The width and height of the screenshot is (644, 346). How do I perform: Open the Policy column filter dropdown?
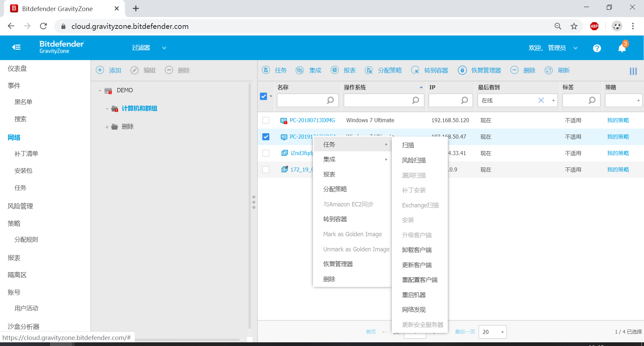tap(638, 100)
